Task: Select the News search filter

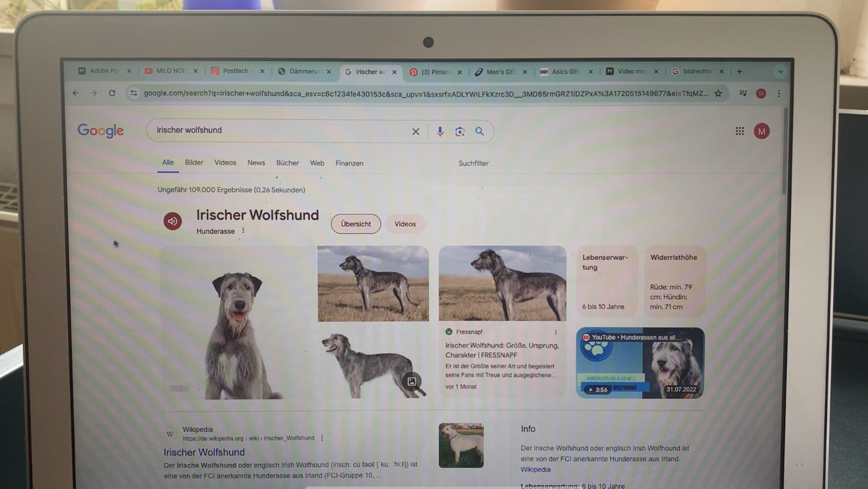Action: [256, 163]
